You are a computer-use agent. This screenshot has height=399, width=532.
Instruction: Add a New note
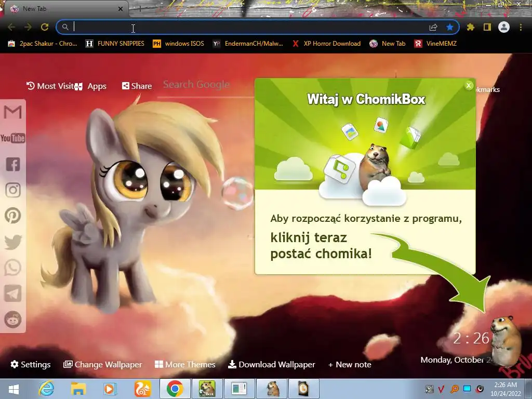click(350, 364)
